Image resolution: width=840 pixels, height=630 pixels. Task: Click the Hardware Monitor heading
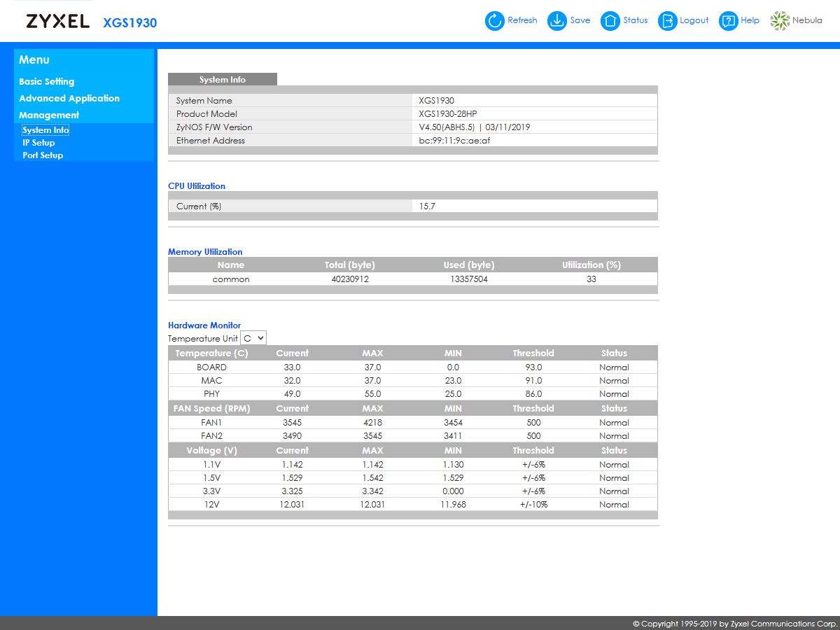(x=204, y=325)
